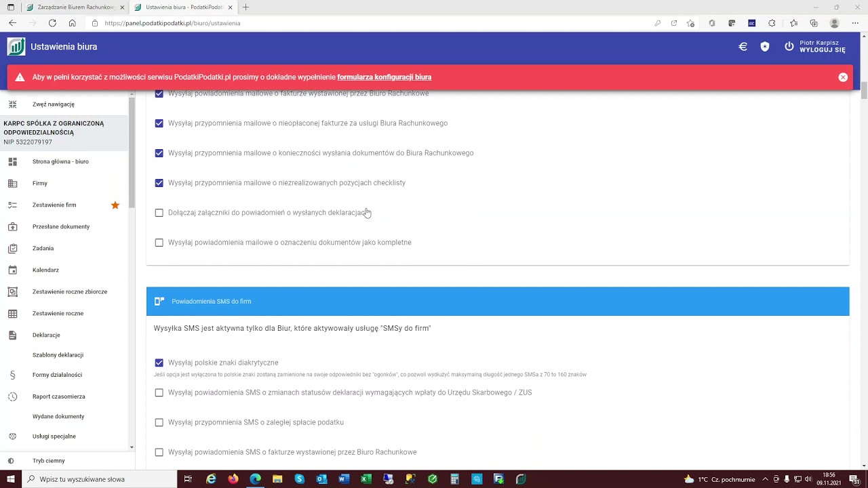Click the Raport czasomierza clock icon
The height and width of the screenshot is (488, 868).
(x=12, y=396)
